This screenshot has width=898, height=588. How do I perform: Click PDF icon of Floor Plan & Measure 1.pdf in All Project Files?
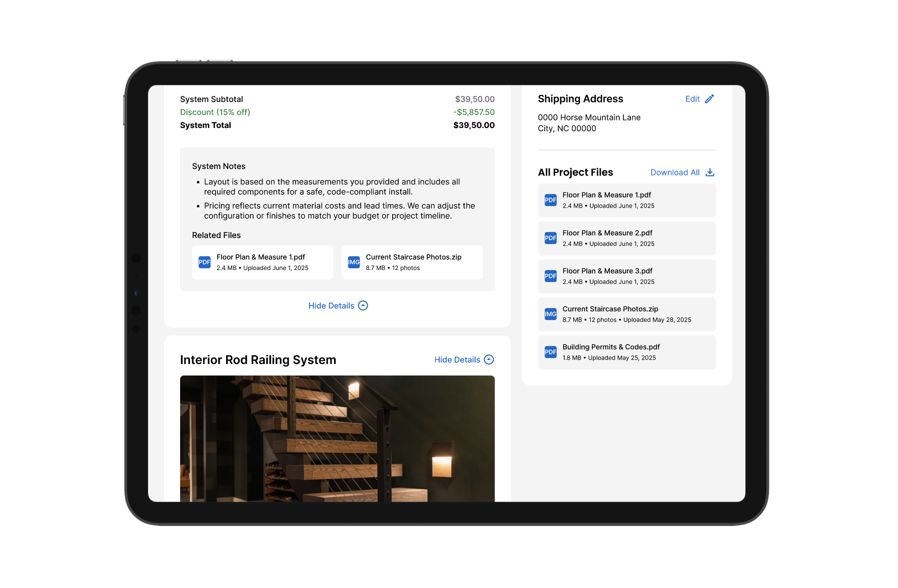(550, 200)
